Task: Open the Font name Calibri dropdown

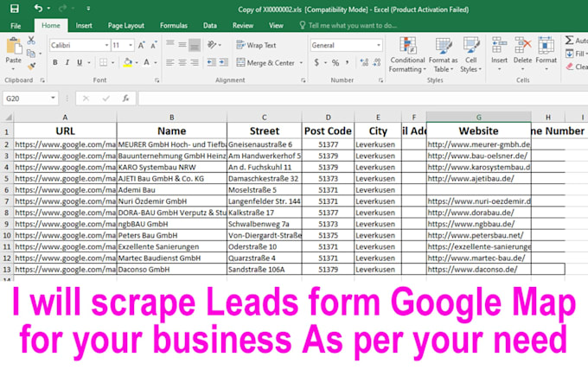Action: pos(106,45)
